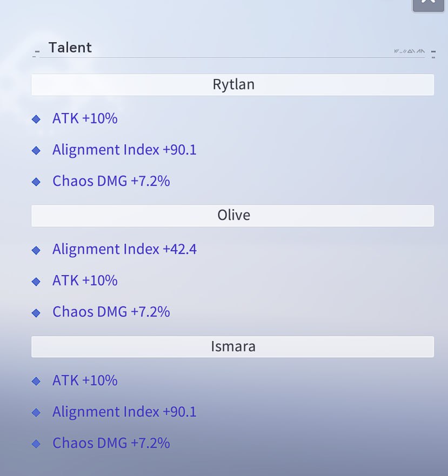448x476 pixels.
Task: Click diamond bullet beside Olive Chaos DMG +7.2%
Action: point(36,313)
